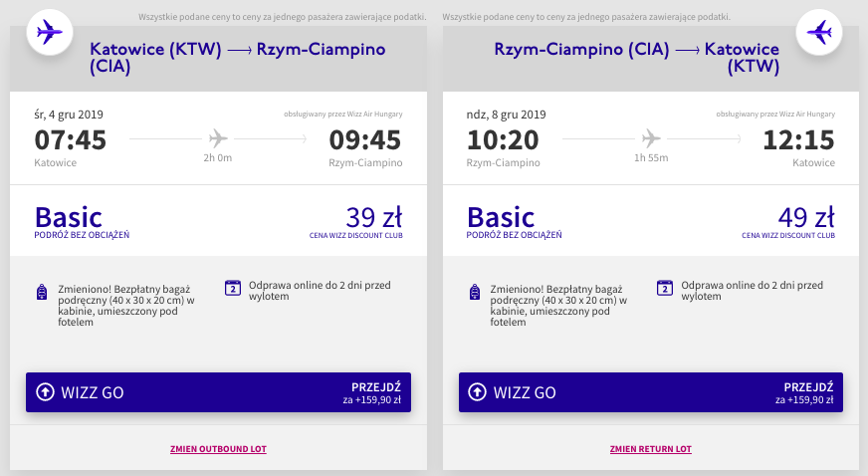Click the calendar check-in icon for return flight

(665, 288)
